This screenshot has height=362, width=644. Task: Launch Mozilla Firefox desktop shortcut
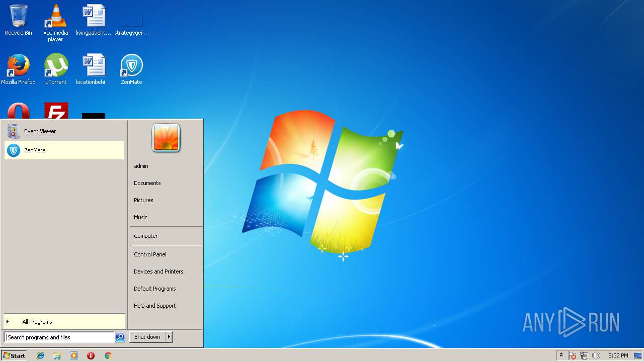coord(18,69)
